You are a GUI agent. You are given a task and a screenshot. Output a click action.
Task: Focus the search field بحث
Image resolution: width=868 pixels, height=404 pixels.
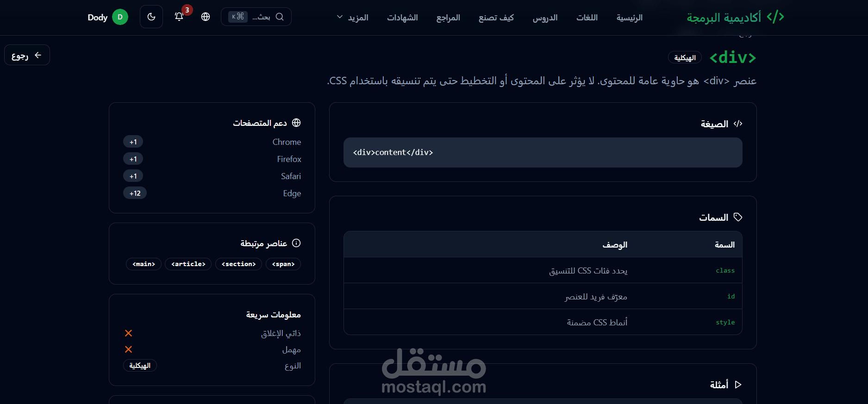pyautogui.click(x=256, y=17)
